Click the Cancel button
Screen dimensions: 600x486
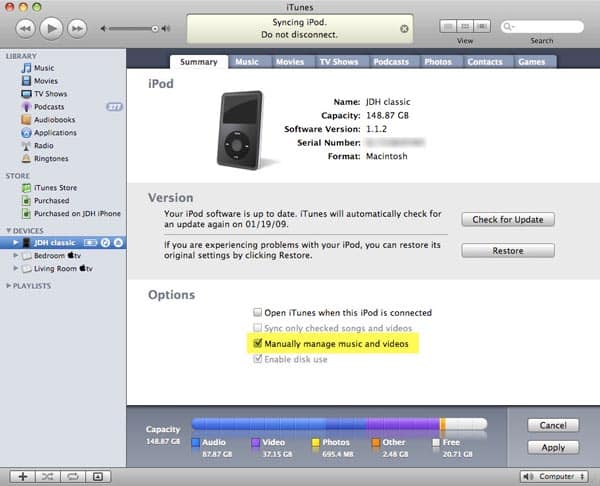553,425
